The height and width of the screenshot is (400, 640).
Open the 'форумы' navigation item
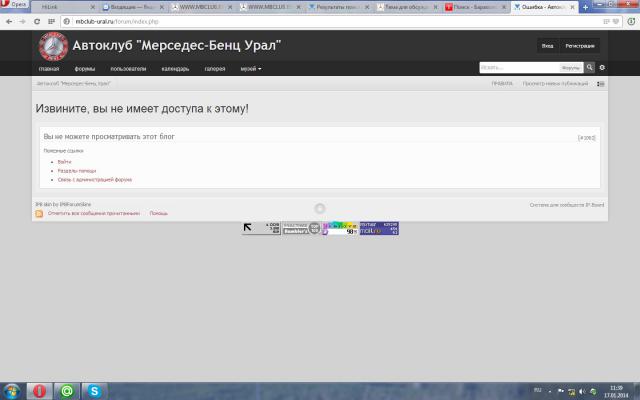[x=85, y=69]
